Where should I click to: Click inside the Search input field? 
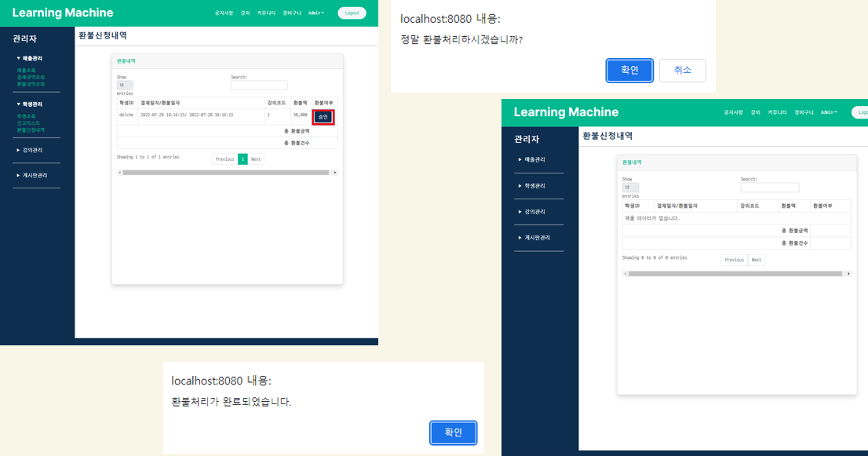click(x=259, y=86)
